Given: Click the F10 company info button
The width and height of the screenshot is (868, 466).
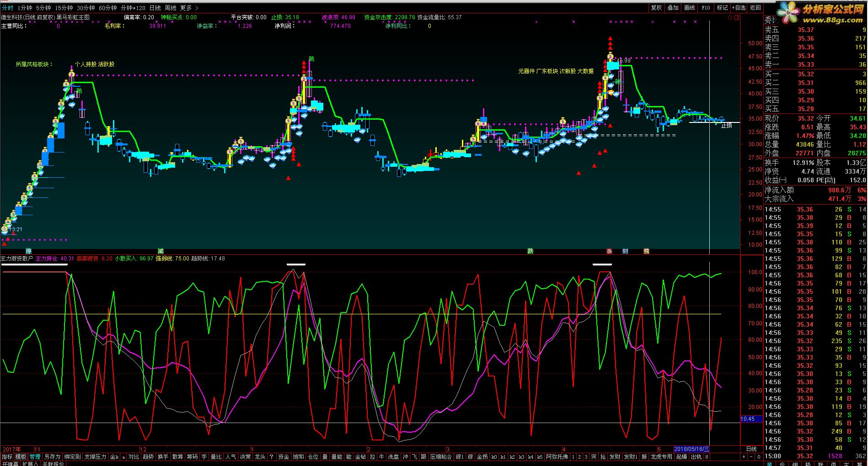Looking at the screenshot, I should click(x=706, y=8).
